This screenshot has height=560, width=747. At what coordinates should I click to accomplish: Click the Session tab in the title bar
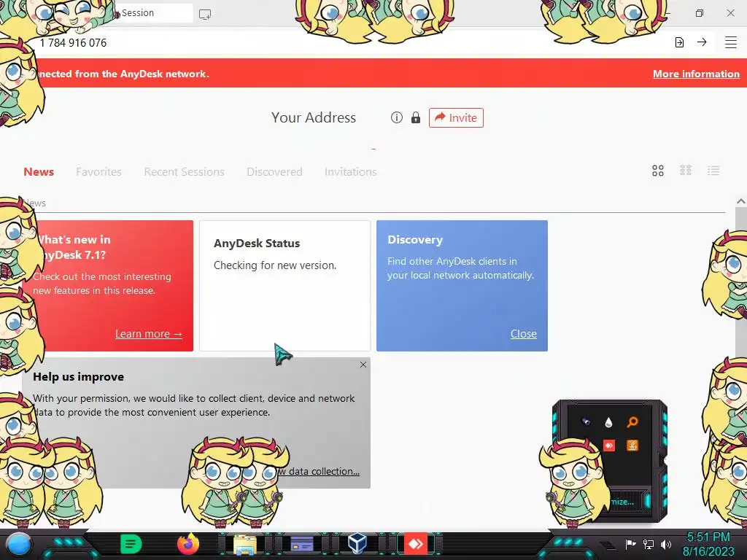tap(153, 13)
